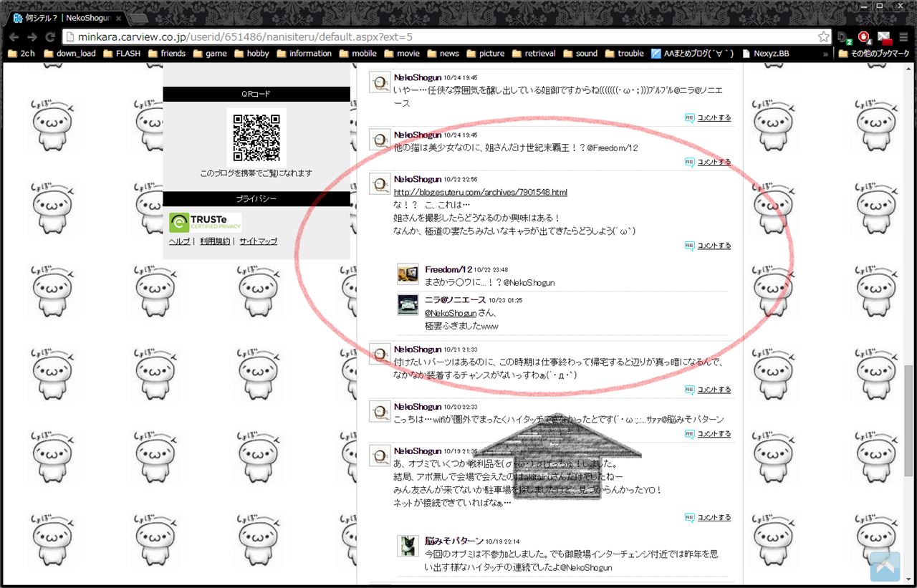
Task: Click the QR code image in sidebar
Action: tap(256, 136)
